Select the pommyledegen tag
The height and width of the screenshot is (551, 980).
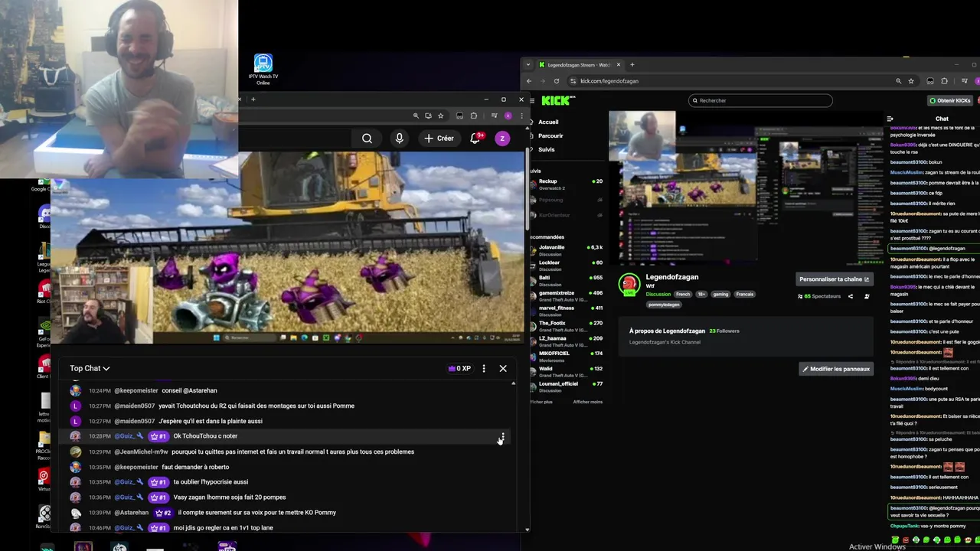tap(664, 305)
